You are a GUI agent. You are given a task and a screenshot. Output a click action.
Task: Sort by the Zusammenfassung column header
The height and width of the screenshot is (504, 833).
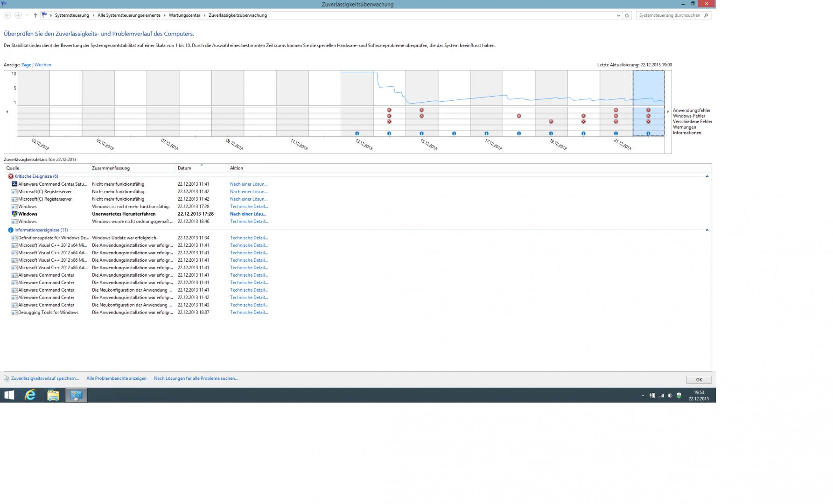(x=133, y=168)
